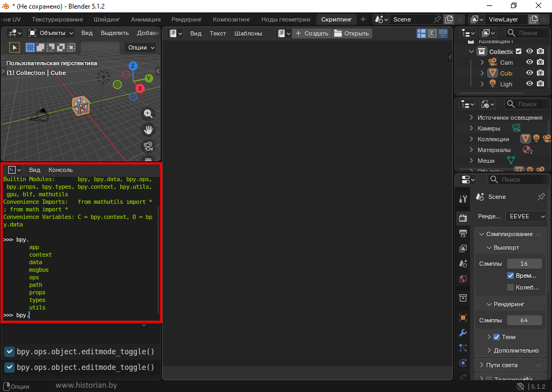The image size is (552, 392).
Task: Uncheck the Тени checkbox
Action: coord(496,337)
